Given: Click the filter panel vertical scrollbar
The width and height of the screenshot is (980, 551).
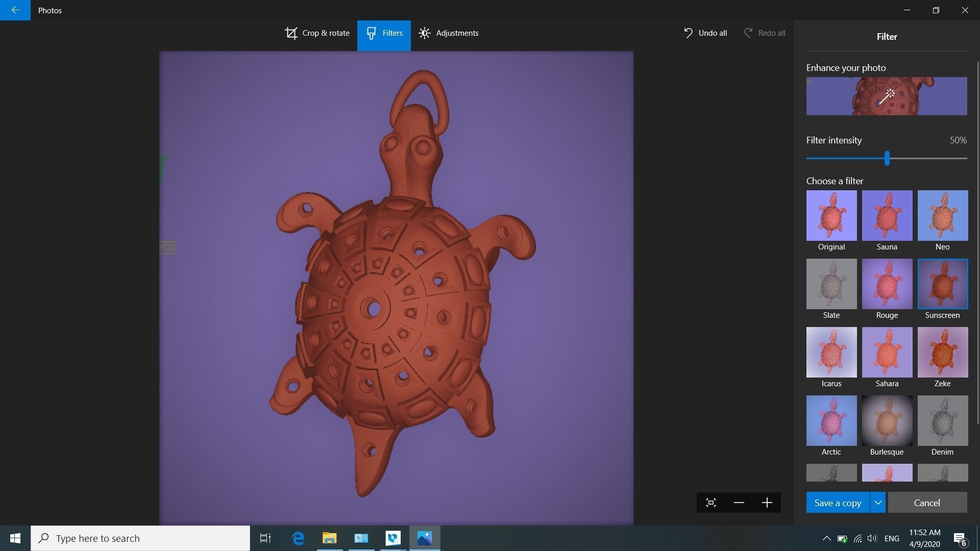Looking at the screenshot, I should click(978, 242).
